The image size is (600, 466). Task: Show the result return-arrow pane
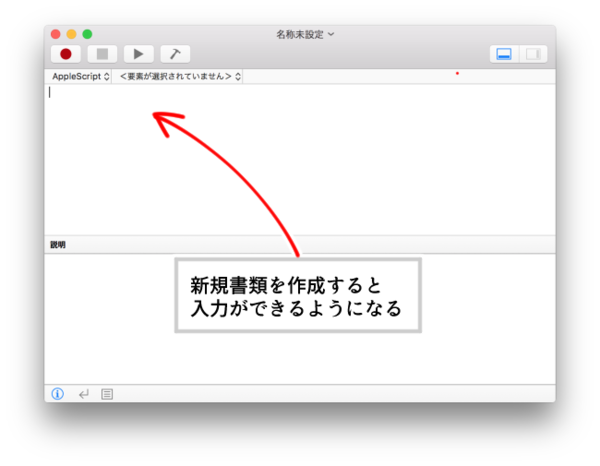tap(83, 394)
